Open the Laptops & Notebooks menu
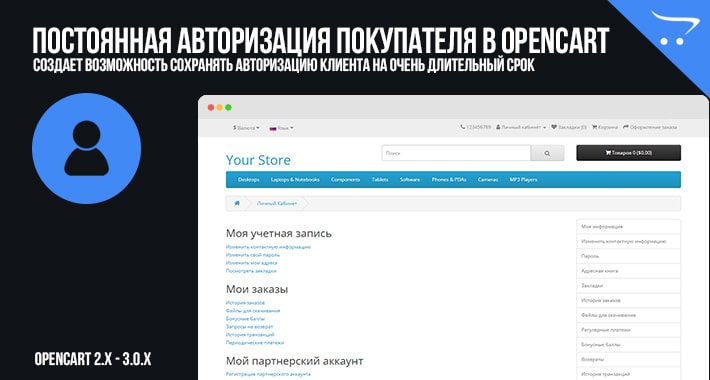The height and width of the screenshot is (380, 710). click(x=295, y=180)
